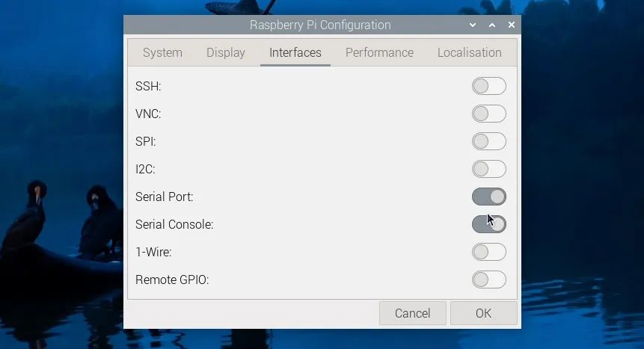Minimize the Raspberry Pi Configuration window
The image size is (644, 349).
point(473,25)
